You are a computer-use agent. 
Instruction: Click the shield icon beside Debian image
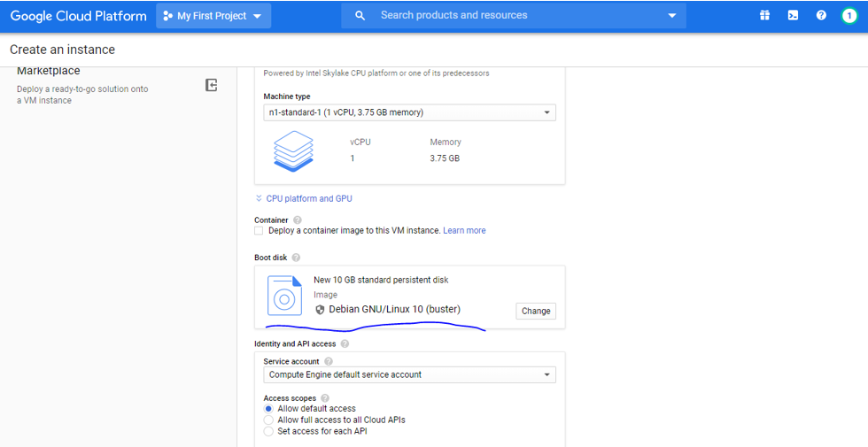point(320,310)
